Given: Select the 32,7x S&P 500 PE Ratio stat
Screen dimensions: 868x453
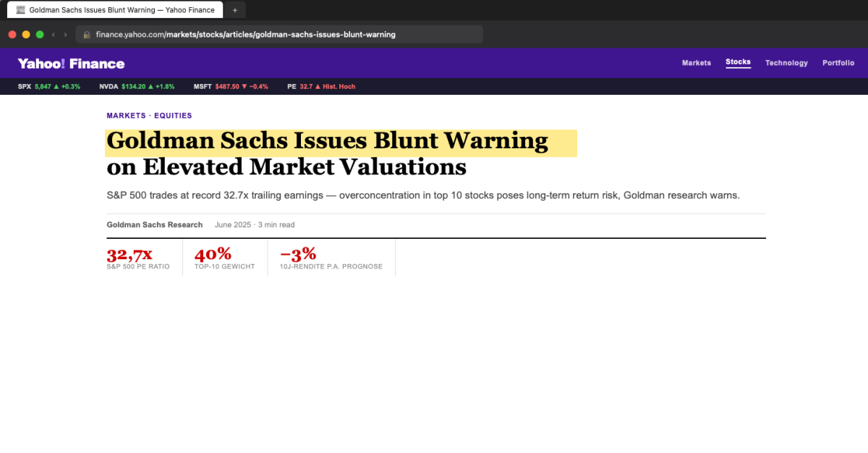Looking at the screenshot, I should click(x=140, y=258).
